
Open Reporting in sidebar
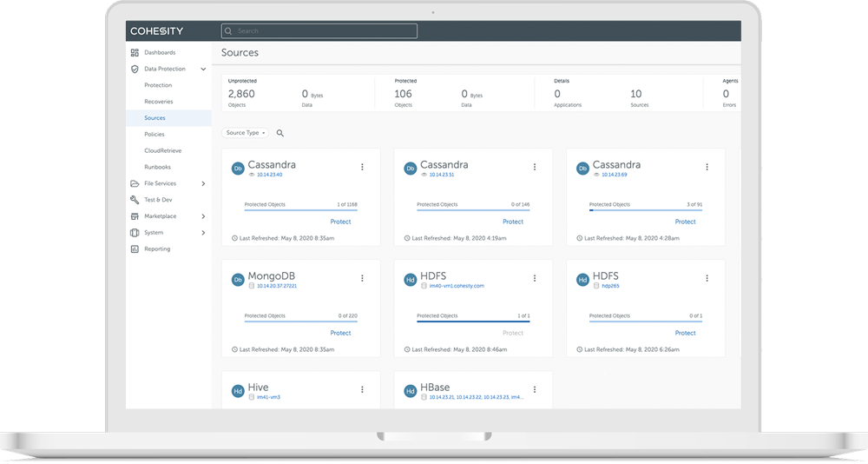pos(157,249)
